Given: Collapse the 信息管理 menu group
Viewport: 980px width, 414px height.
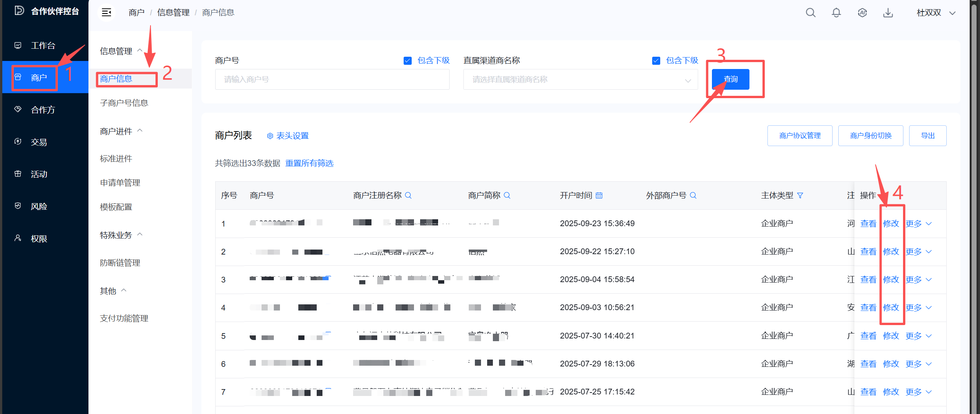Looking at the screenshot, I should click(121, 51).
